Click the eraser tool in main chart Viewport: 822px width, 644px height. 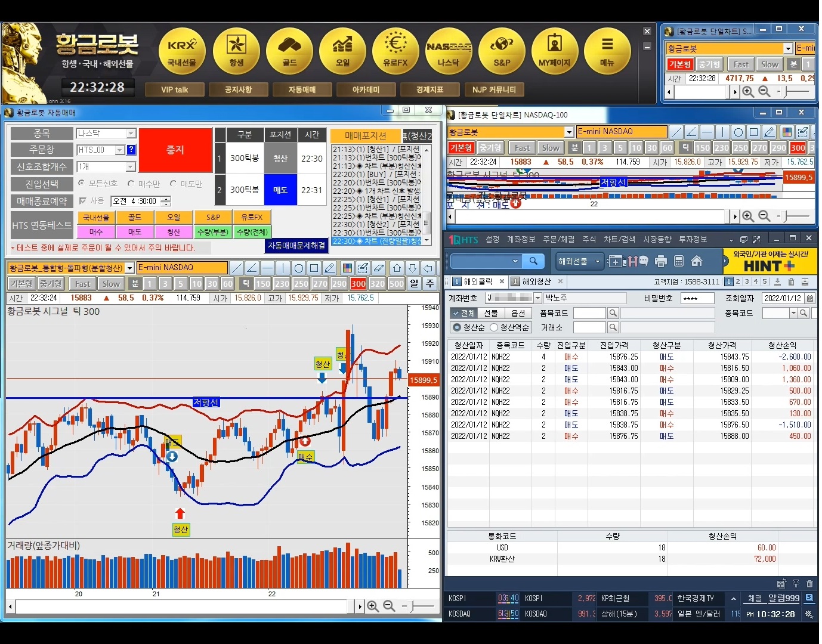pyautogui.click(x=378, y=268)
